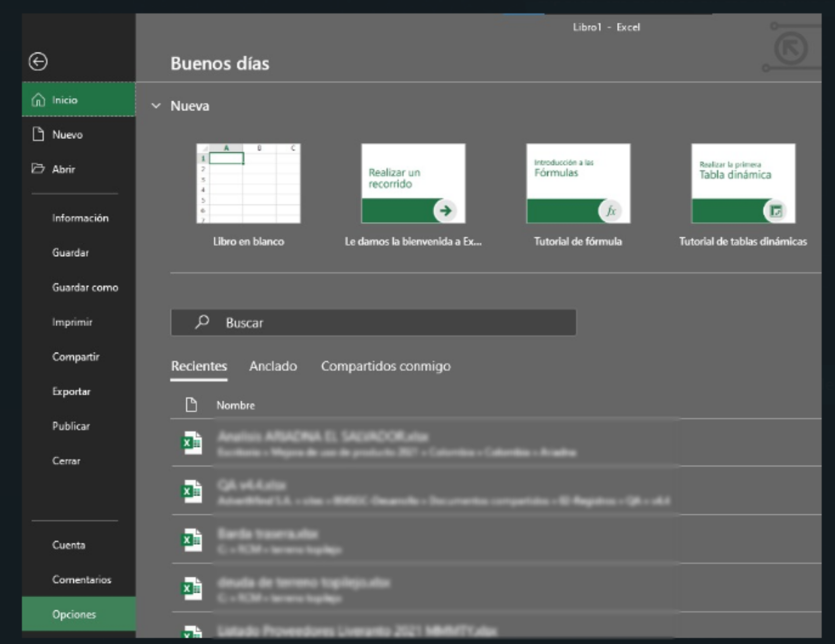The image size is (835, 644).
Task: Open Imprimir in the sidebar
Action: tap(78, 322)
